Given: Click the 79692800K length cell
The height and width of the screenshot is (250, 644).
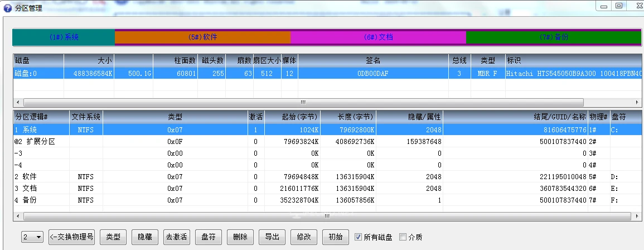Looking at the screenshot, I should pyautogui.click(x=348, y=129).
